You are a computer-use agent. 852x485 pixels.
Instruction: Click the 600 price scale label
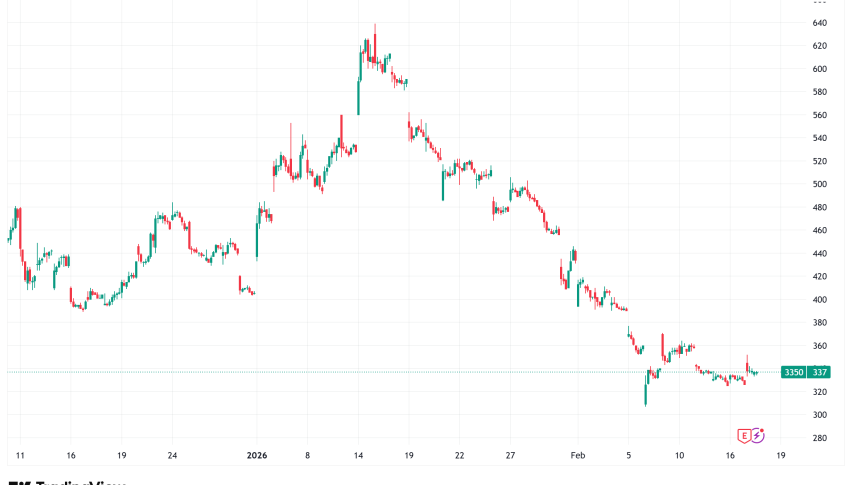click(819, 69)
